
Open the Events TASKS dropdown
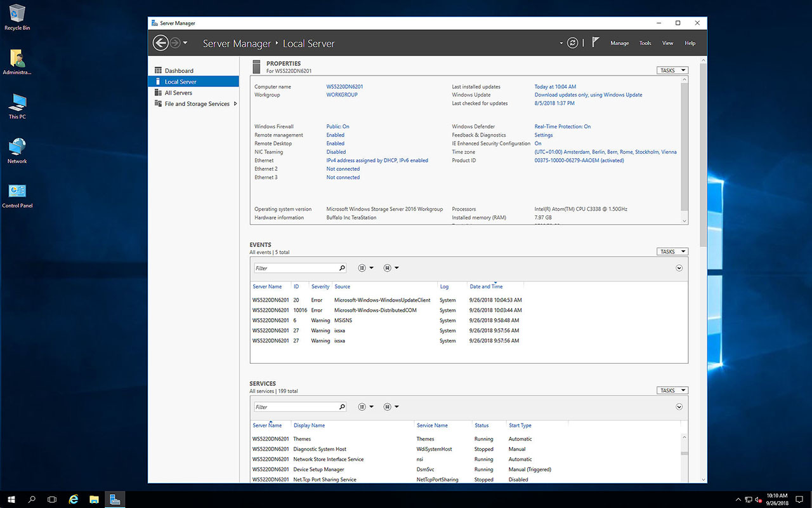[x=672, y=251]
